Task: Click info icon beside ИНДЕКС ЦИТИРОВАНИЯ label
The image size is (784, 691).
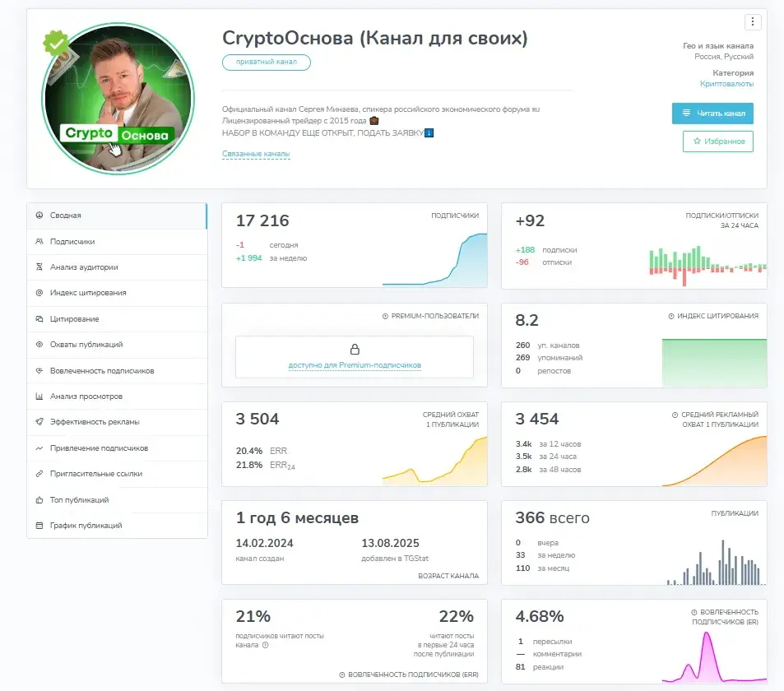Action: (671, 316)
